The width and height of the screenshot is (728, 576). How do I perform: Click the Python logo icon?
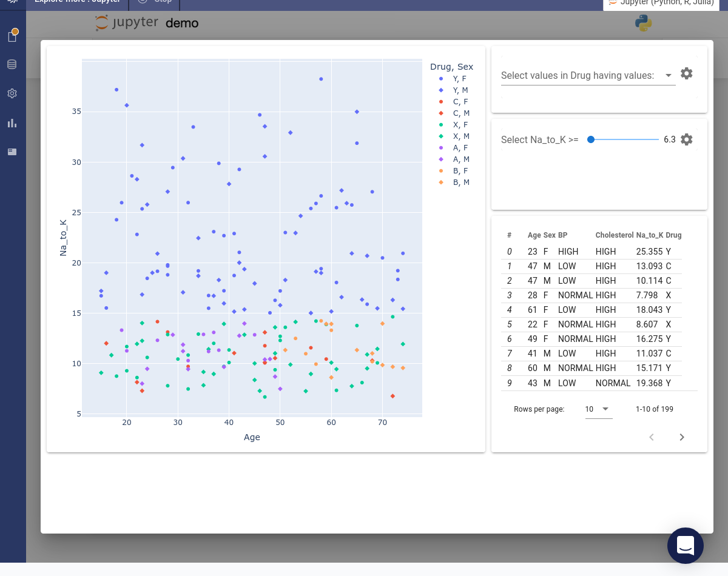coord(643,23)
